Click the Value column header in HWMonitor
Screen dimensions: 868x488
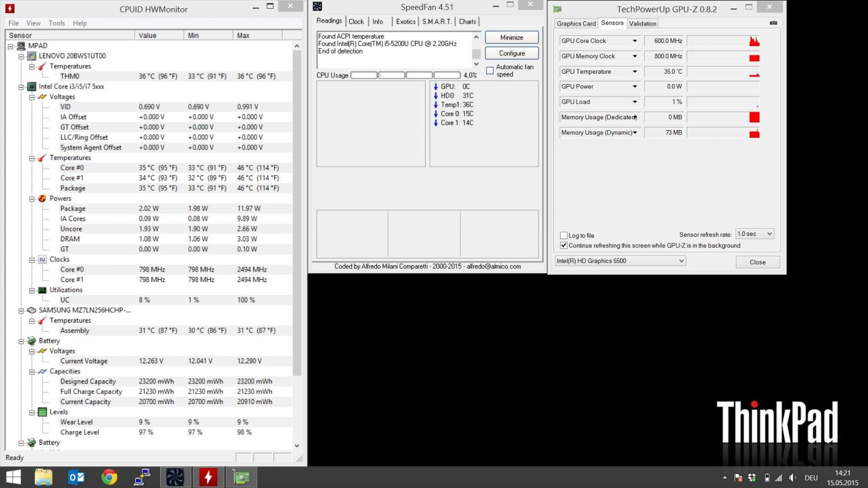pyautogui.click(x=159, y=35)
